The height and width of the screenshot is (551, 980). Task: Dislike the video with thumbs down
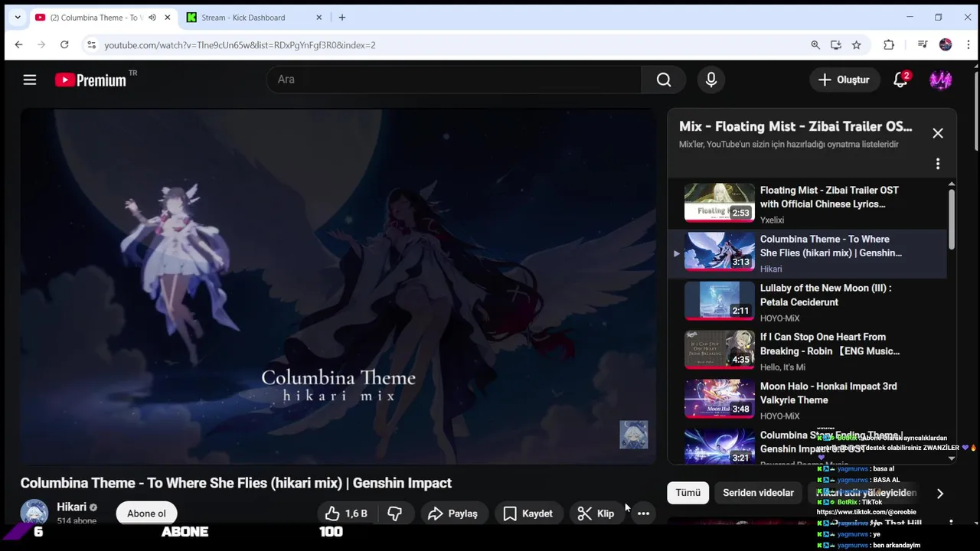[x=395, y=514]
